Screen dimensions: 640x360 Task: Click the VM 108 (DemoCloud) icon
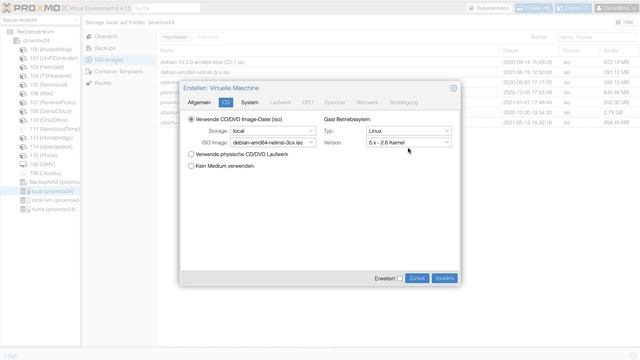tap(23, 111)
